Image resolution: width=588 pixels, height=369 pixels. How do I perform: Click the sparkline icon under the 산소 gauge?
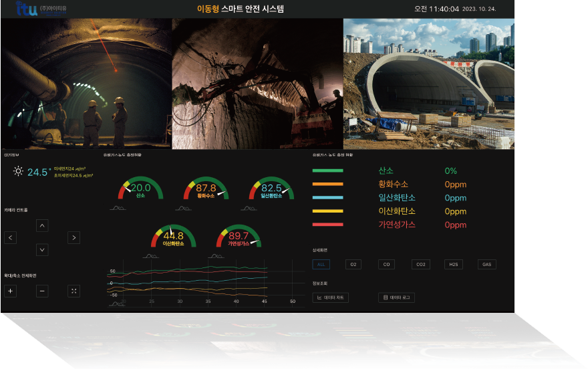tap(118, 208)
